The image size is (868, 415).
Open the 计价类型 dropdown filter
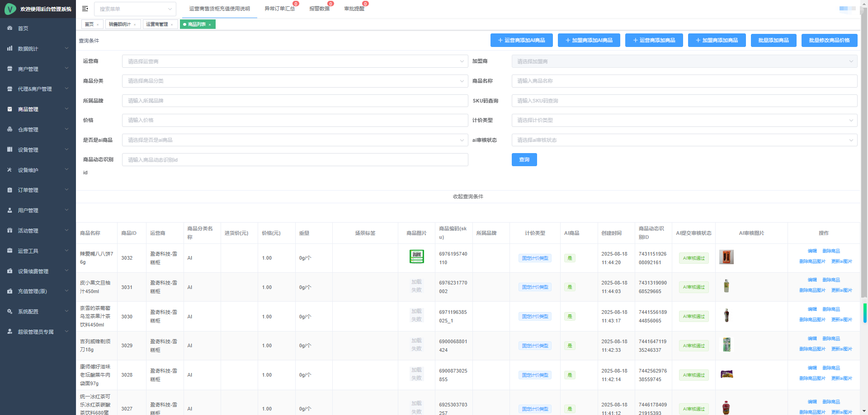[684, 120]
